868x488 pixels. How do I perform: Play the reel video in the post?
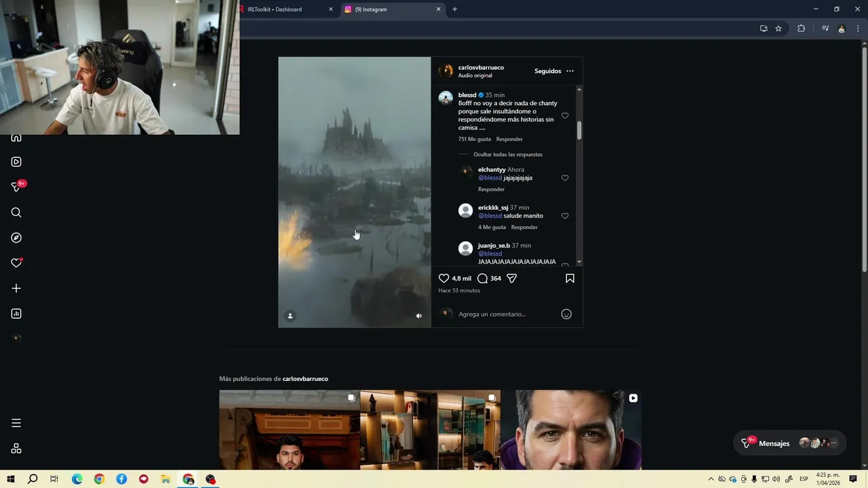tap(355, 192)
